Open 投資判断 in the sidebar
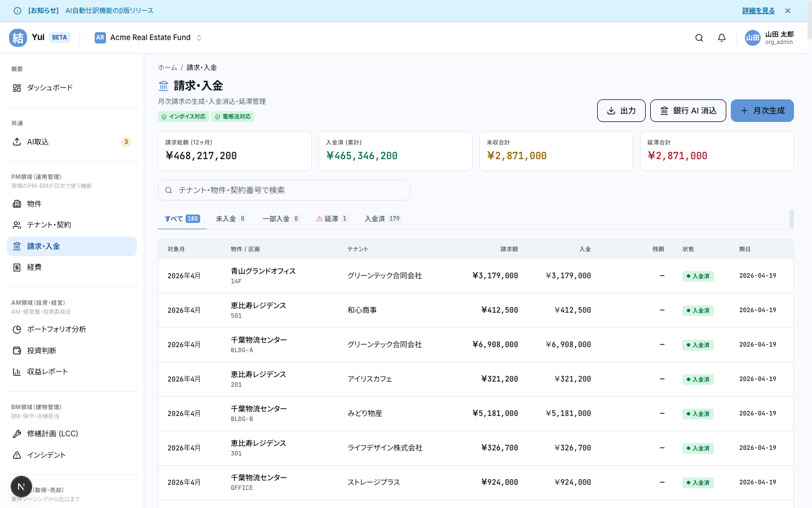 pyautogui.click(x=72, y=351)
